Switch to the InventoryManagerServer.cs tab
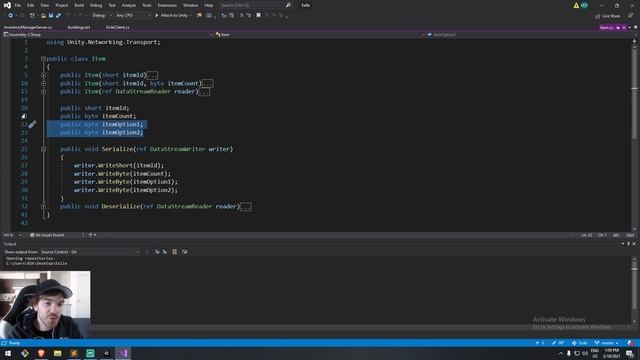Screen dimensions: 640x360 click(28, 27)
